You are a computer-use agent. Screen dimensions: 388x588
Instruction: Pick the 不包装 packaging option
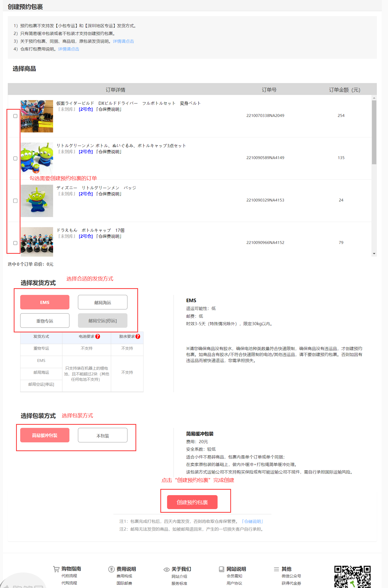(x=103, y=435)
